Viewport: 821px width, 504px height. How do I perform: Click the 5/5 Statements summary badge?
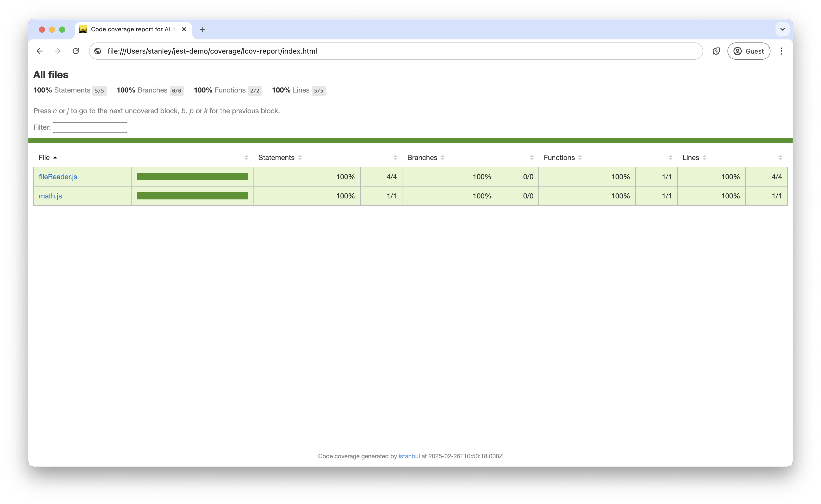click(x=99, y=91)
